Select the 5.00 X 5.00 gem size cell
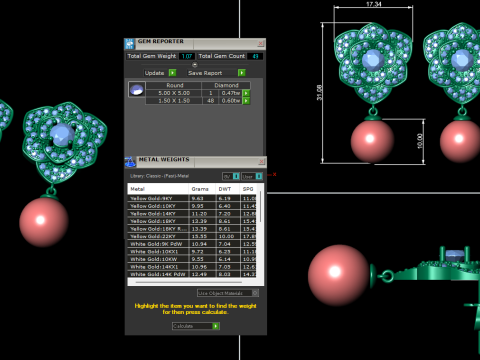 pos(174,93)
